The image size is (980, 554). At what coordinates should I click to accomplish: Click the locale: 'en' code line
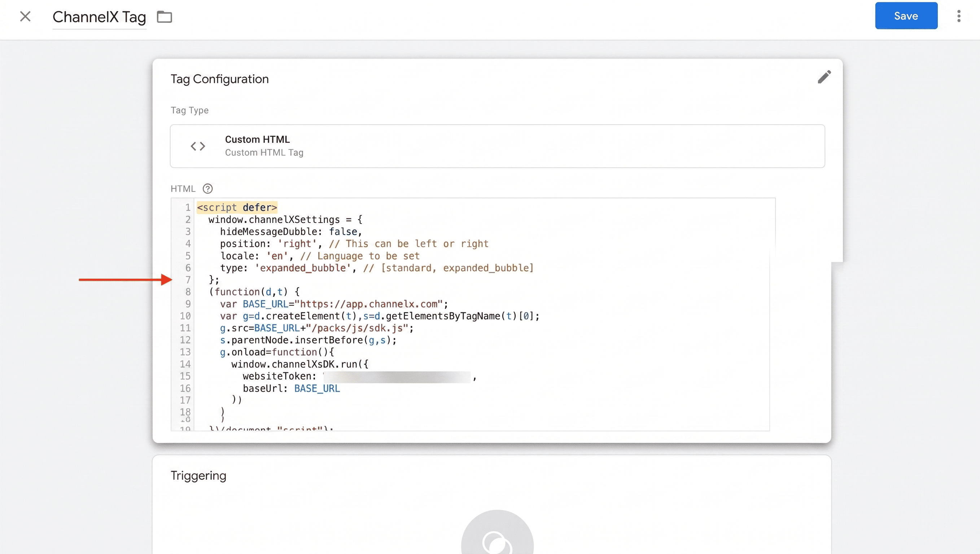click(320, 256)
